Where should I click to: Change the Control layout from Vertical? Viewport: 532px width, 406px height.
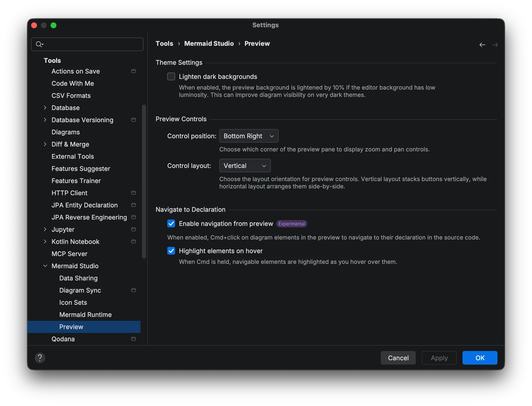(x=245, y=166)
